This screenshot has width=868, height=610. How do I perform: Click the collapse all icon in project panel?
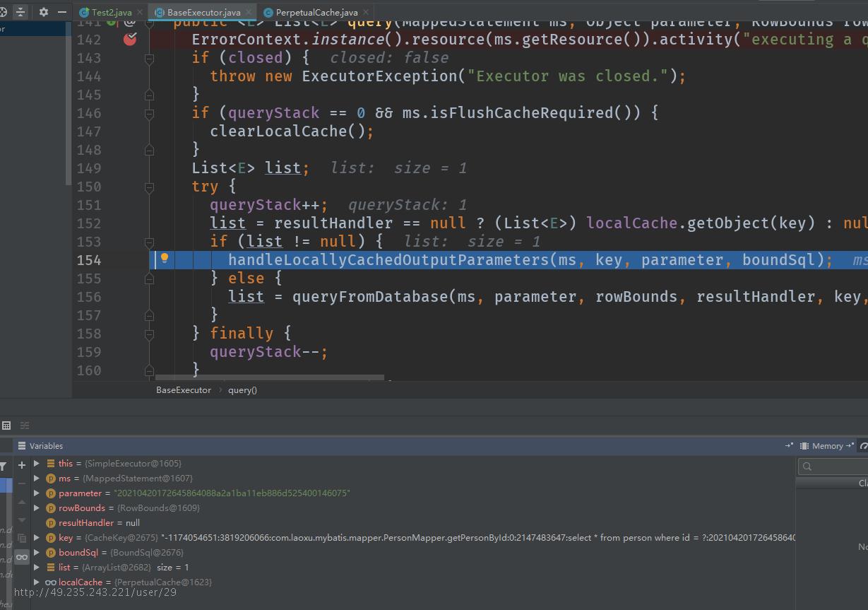click(20, 12)
